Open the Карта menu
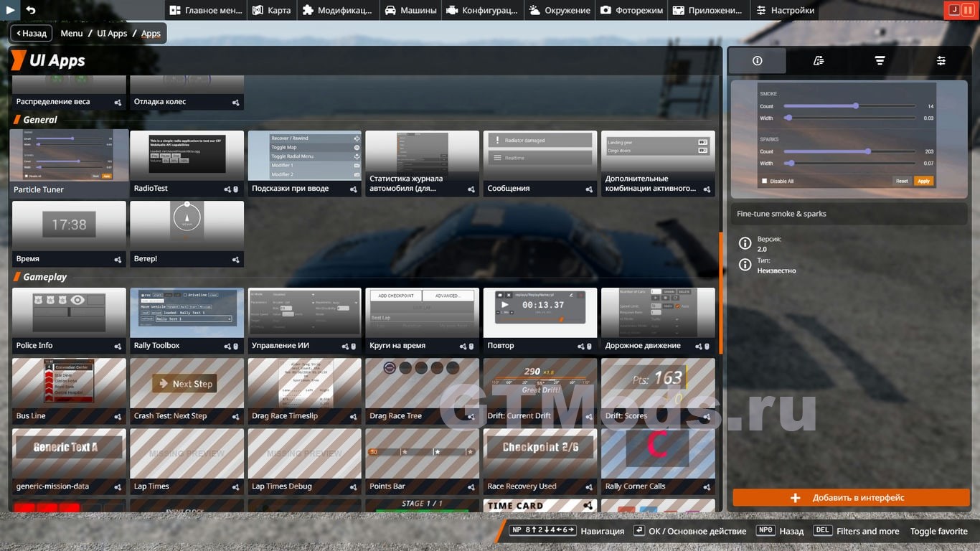The height and width of the screenshot is (551, 980). [272, 10]
